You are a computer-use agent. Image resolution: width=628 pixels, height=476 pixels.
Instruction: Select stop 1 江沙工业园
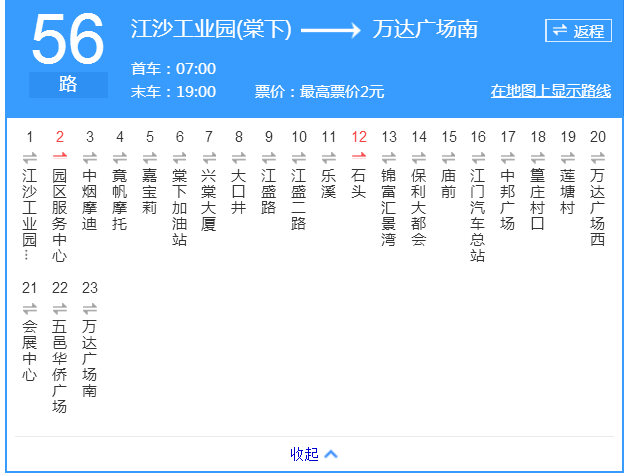click(30, 214)
